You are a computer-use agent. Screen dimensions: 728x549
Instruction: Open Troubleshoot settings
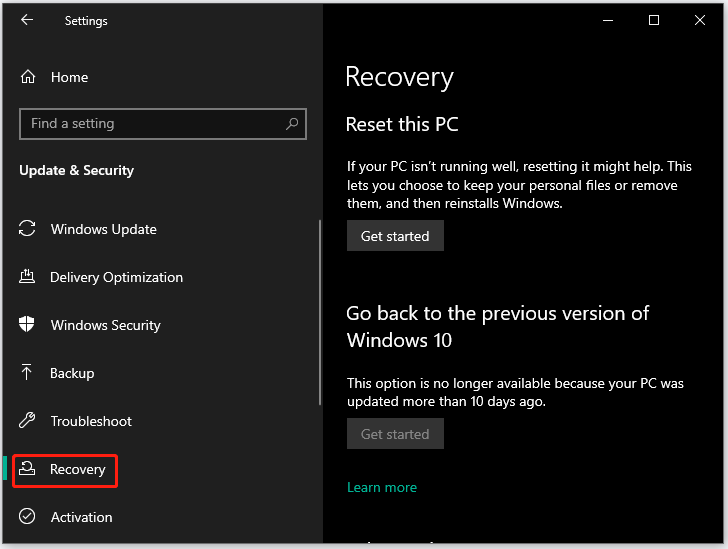click(91, 421)
